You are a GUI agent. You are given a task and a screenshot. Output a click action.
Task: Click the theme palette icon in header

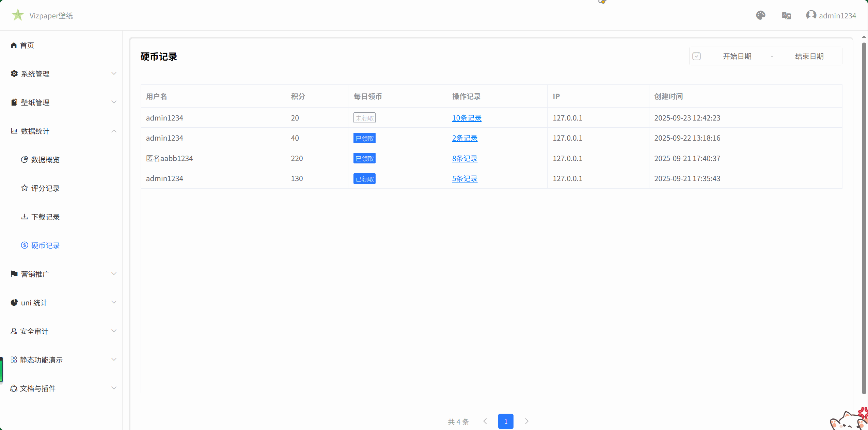coord(760,15)
